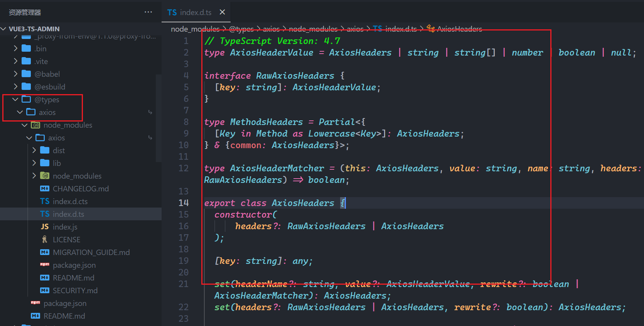Select the AxiosHeaders breadcrumb segment
Viewport: 644px width, 326px height.
(459, 29)
